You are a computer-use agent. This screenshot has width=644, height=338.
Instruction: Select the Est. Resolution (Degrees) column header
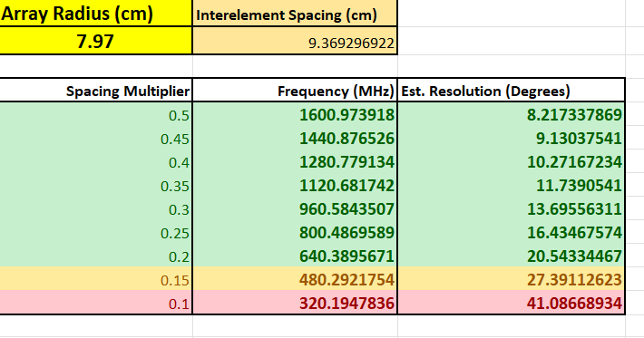tap(512, 91)
